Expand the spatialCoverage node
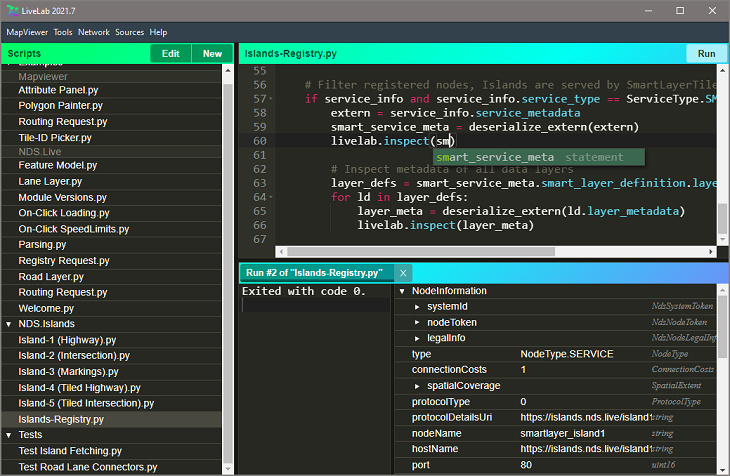Viewport: 730px width, 476px height. pyautogui.click(x=417, y=386)
